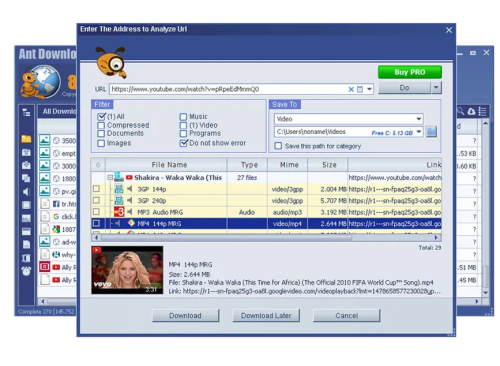500x366 pixels.
Task: Enable the Documents filter checkbox
Action: pyautogui.click(x=101, y=134)
